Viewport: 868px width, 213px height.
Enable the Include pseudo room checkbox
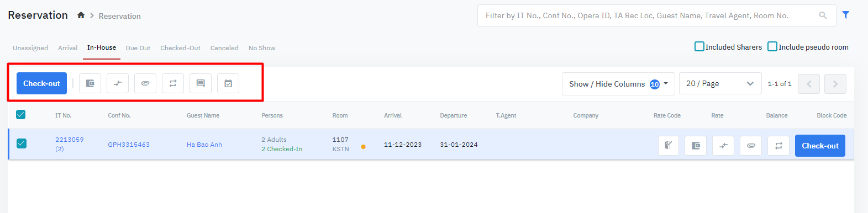(x=772, y=46)
